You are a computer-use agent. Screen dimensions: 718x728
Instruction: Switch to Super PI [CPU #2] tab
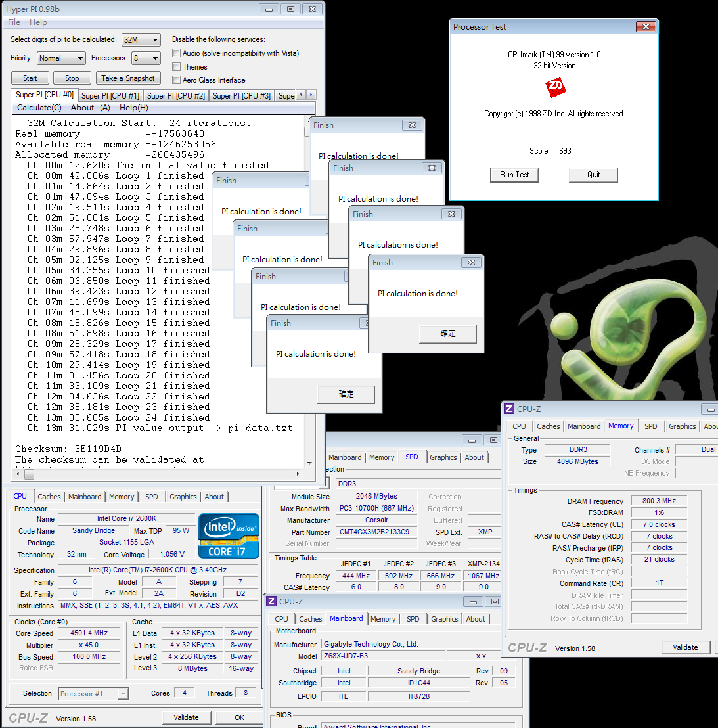pyautogui.click(x=176, y=96)
